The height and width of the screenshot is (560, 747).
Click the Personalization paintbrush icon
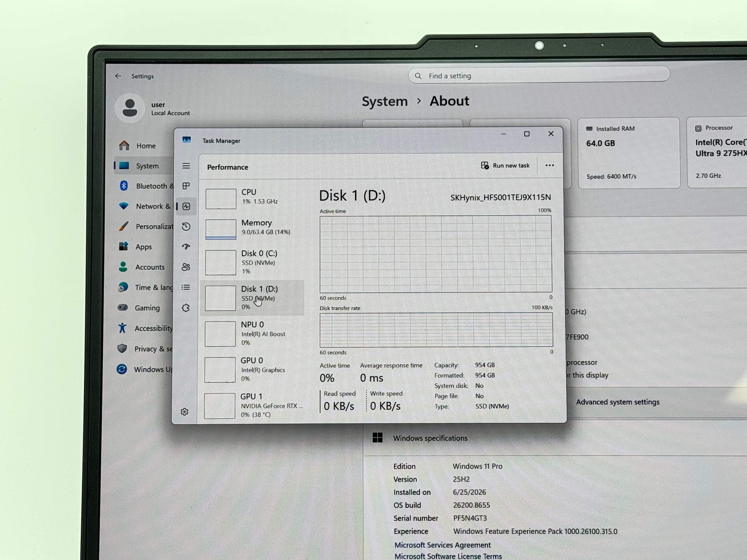[x=123, y=226]
